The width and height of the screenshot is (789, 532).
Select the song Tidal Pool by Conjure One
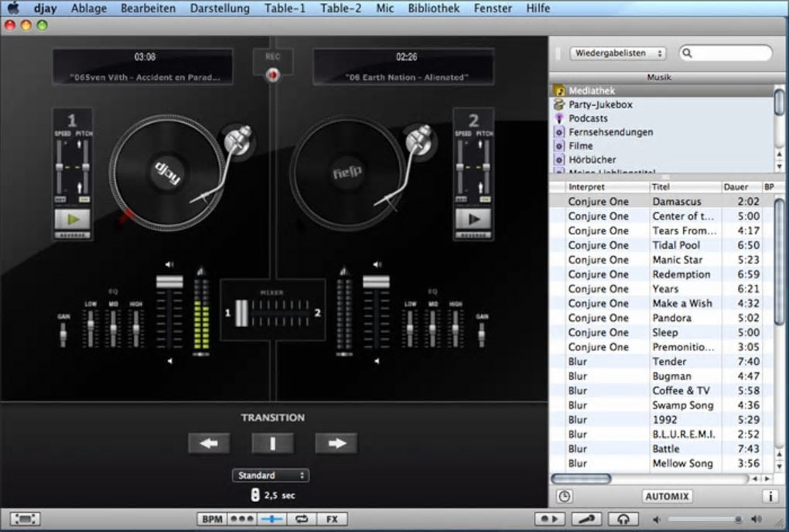676,245
